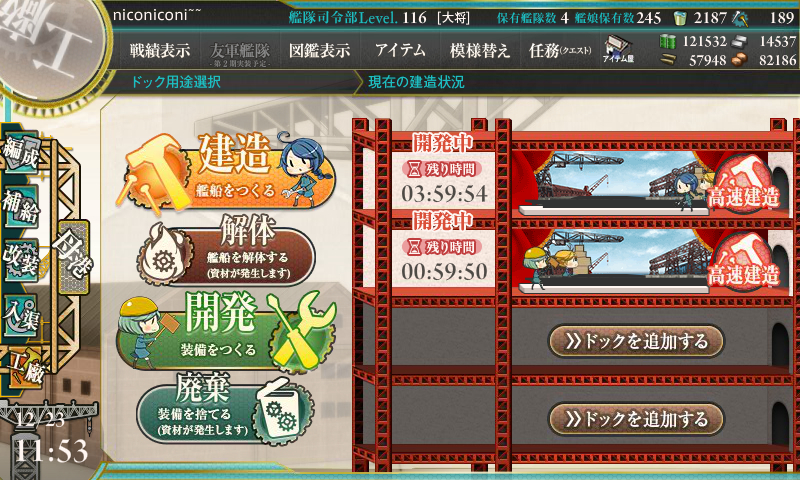Open 戦績表示 menu item

click(160, 50)
